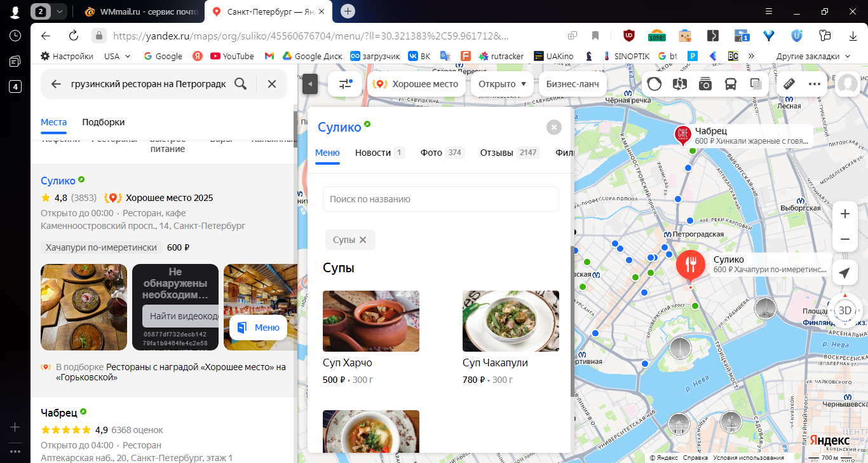Bookmark the page with the bookmark flag icon
The image size is (868, 463).
pos(595,36)
